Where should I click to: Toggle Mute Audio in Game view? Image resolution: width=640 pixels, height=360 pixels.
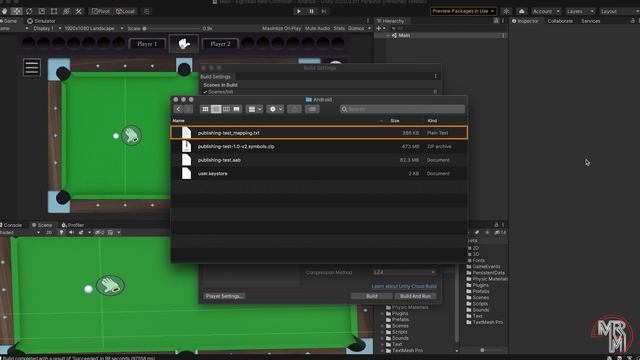[x=317, y=29]
